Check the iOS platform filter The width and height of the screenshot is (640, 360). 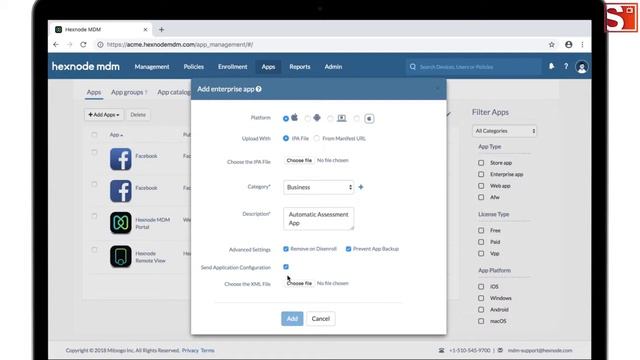[x=481, y=287]
